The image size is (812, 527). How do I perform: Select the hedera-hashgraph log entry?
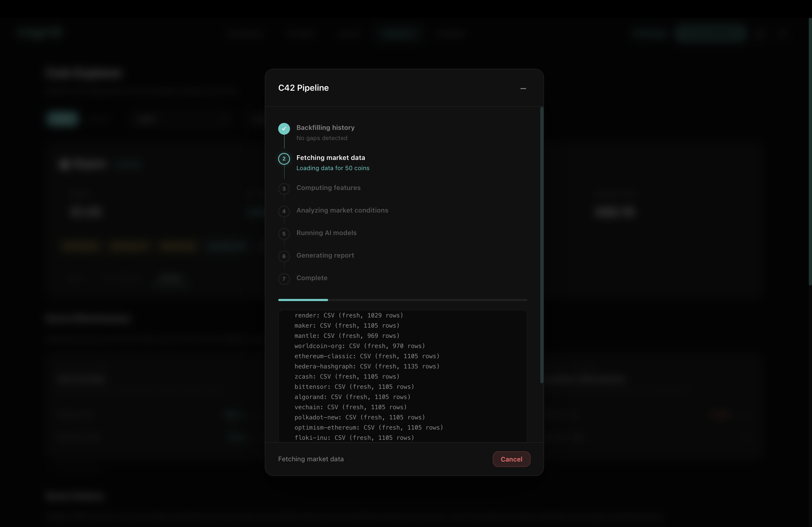pyautogui.click(x=367, y=367)
